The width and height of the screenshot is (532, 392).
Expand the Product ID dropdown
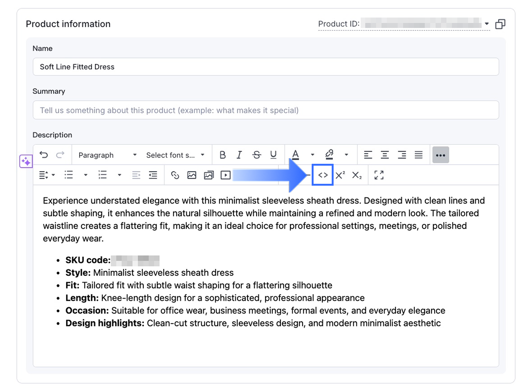(x=487, y=24)
